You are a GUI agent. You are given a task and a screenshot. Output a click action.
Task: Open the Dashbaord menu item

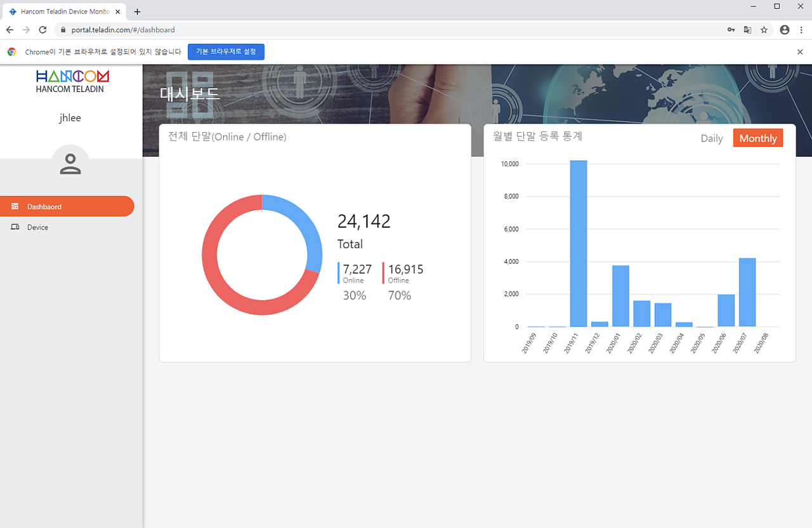[x=67, y=206]
